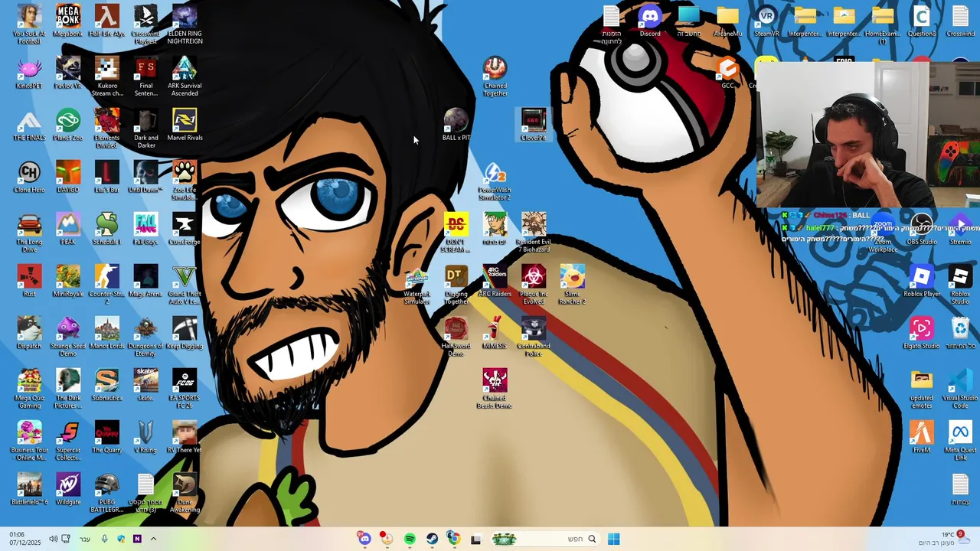The width and height of the screenshot is (980, 551).
Task: Select the PUBG BATTLEGROUNDS icon
Action: [x=106, y=493]
